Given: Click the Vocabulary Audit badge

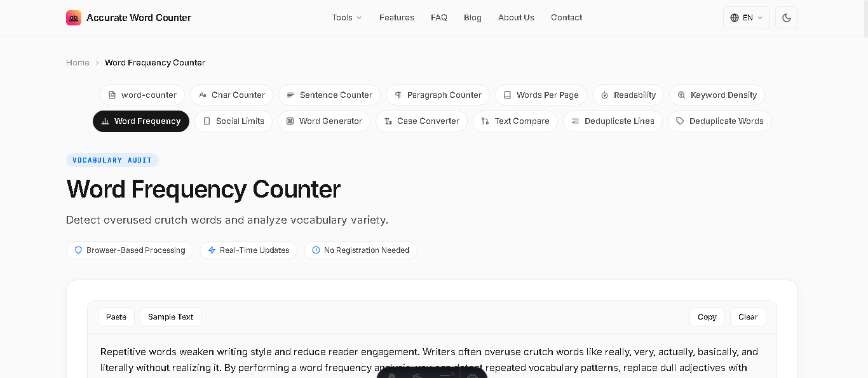Looking at the screenshot, I should [x=112, y=160].
